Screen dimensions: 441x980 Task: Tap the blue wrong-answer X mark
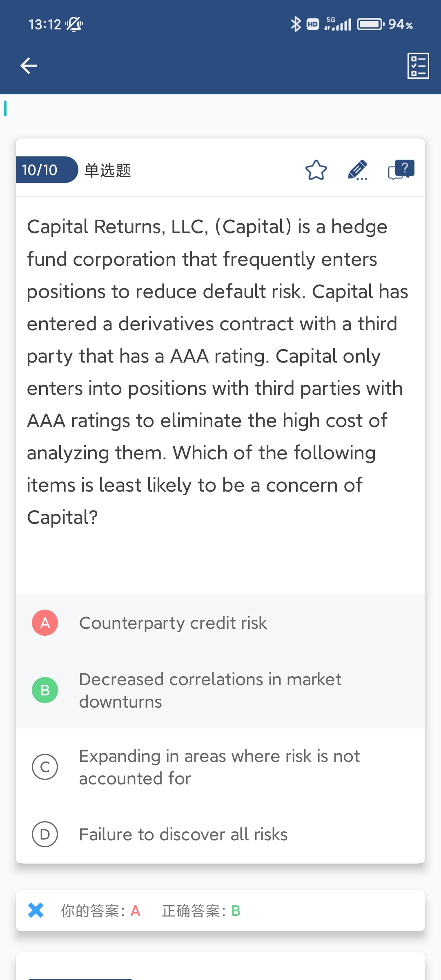pyautogui.click(x=36, y=910)
